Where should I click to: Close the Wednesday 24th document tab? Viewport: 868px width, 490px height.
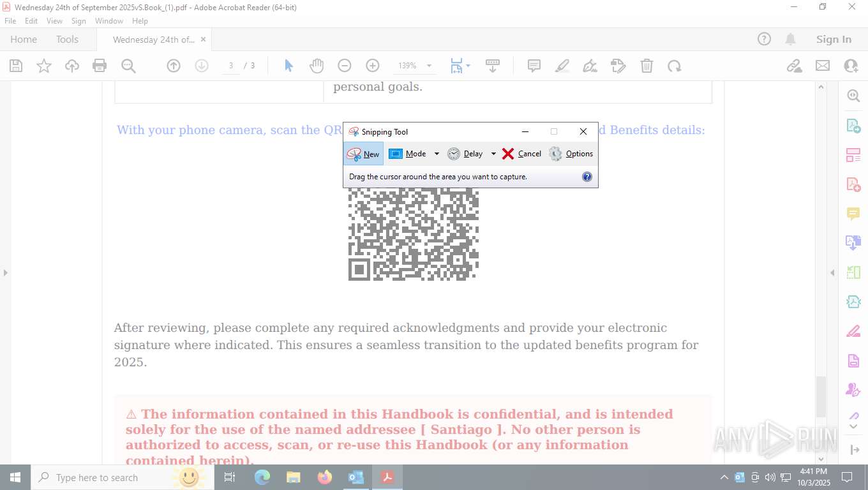(x=203, y=39)
